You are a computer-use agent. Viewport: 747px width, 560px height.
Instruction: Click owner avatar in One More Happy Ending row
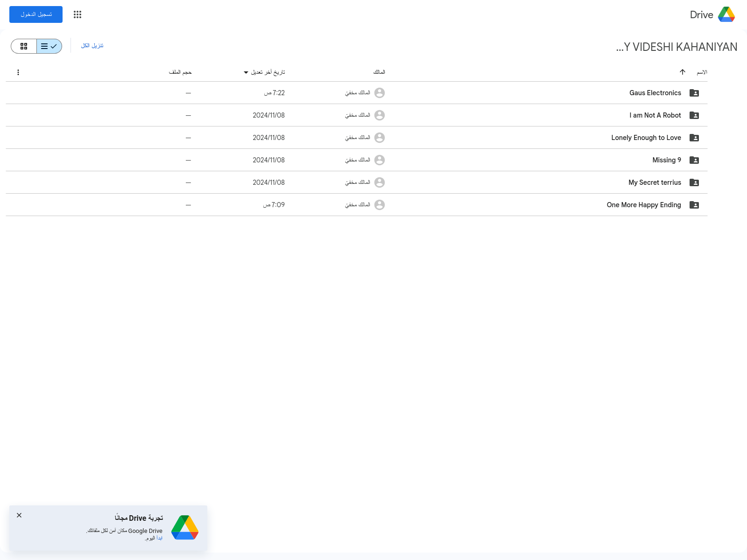[380, 205]
